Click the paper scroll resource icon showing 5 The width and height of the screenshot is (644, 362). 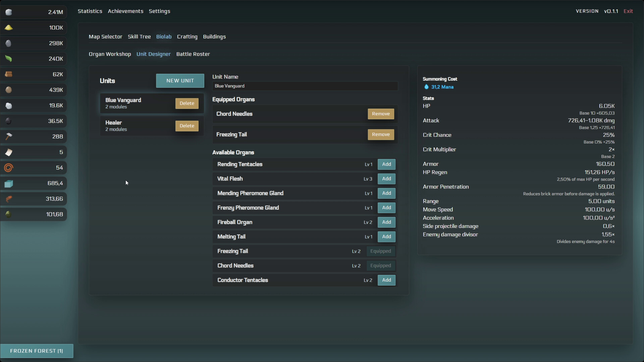click(9, 152)
